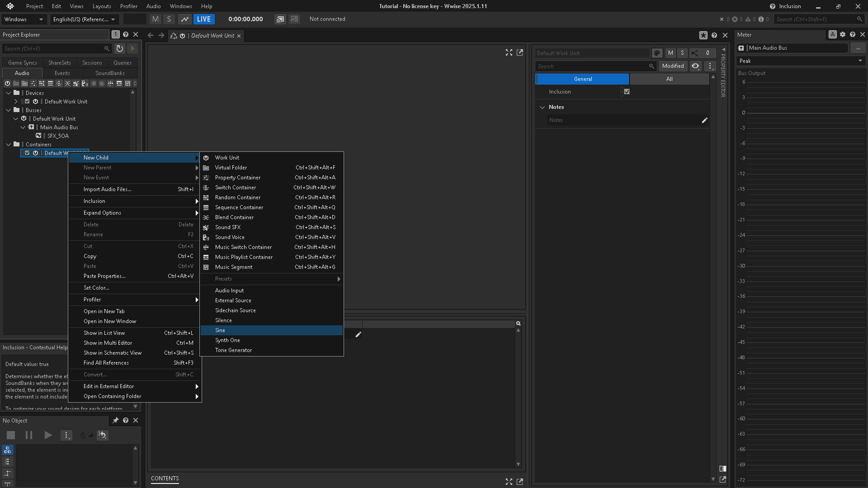
Task: Click the Music Segment icon in submenu
Action: coord(206,267)
